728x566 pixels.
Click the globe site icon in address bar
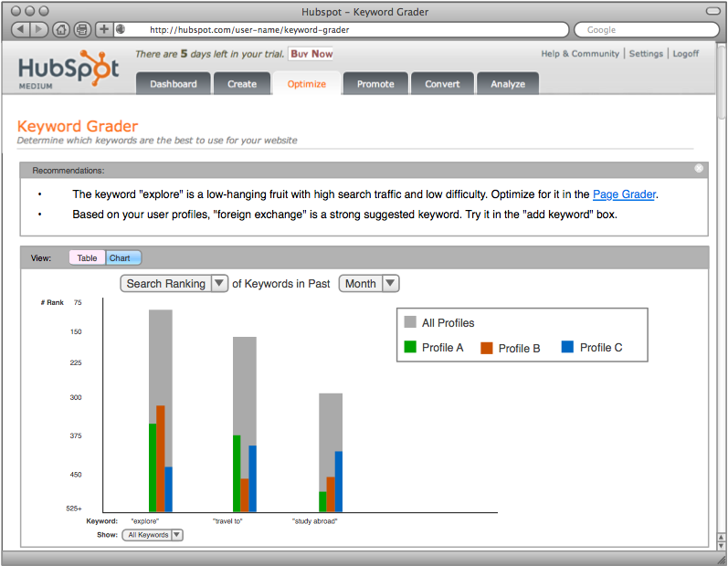coord(121,29)
